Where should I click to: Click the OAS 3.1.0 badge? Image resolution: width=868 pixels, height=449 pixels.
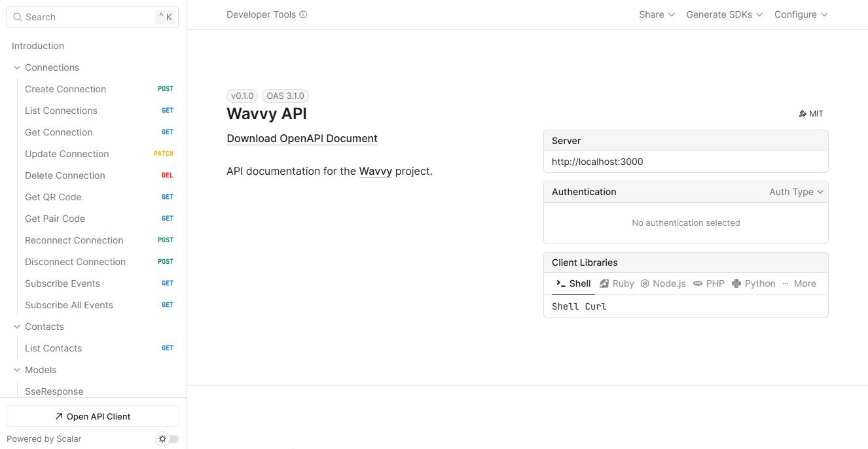(x=285, y=96)
